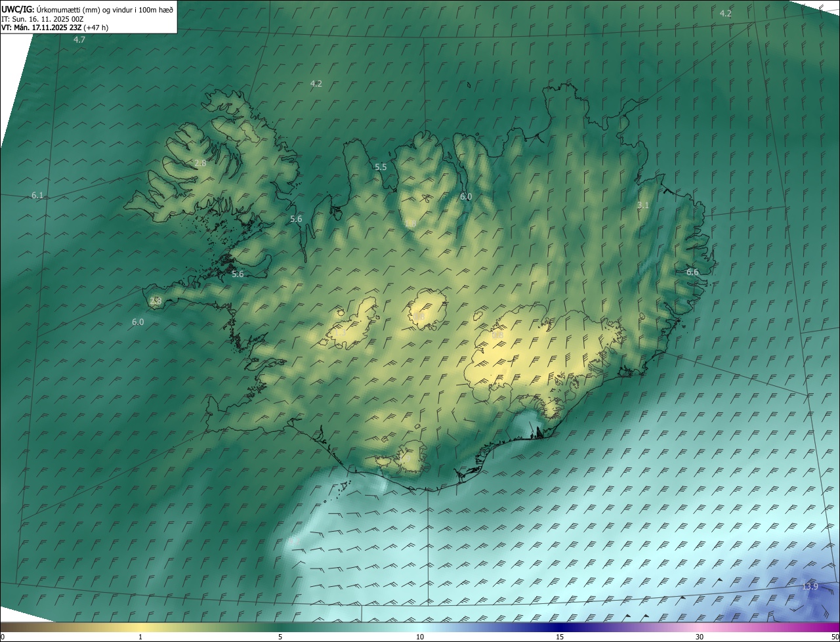Click the 0 tick label on colour scale
The width and height of the screenshot is (840, 642).
pyautogui.click(x=3, y=637)
